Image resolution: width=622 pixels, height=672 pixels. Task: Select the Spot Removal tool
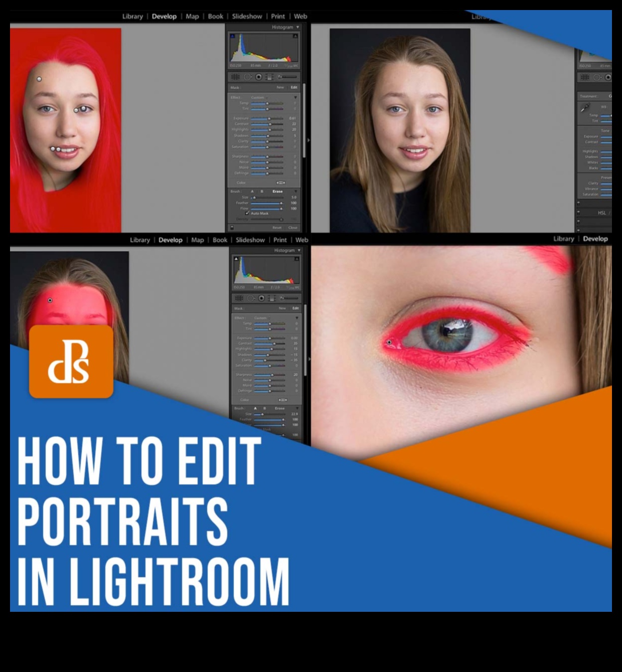pos(247,77)
